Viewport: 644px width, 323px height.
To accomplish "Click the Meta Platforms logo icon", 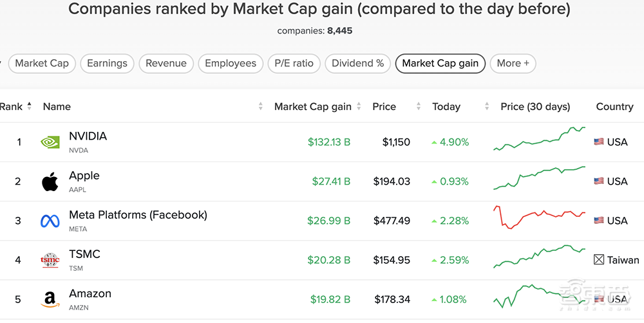I will [50, 221].
